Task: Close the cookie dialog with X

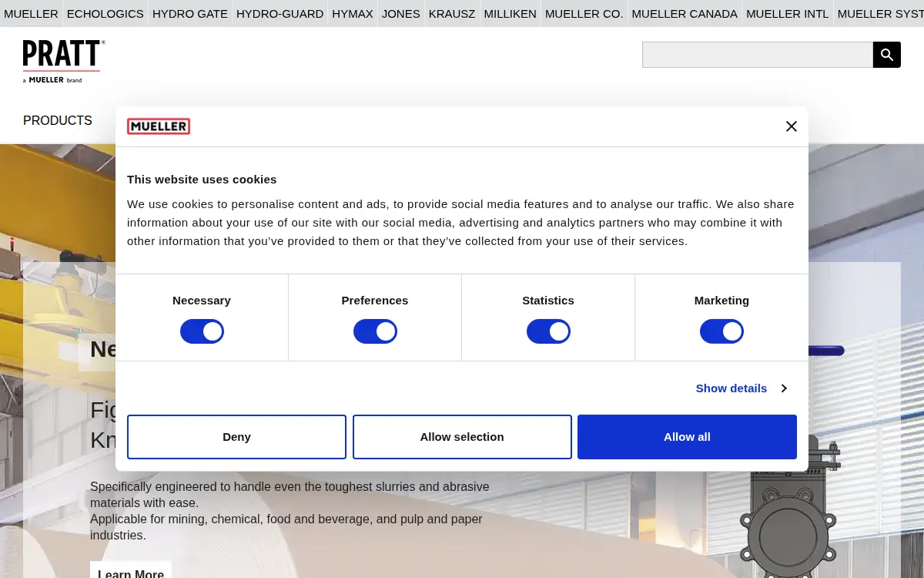Action: coord(792,126)
